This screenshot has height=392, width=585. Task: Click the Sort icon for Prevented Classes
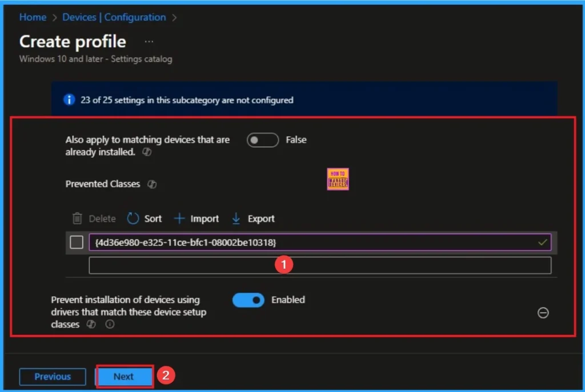tap(134, 218)
